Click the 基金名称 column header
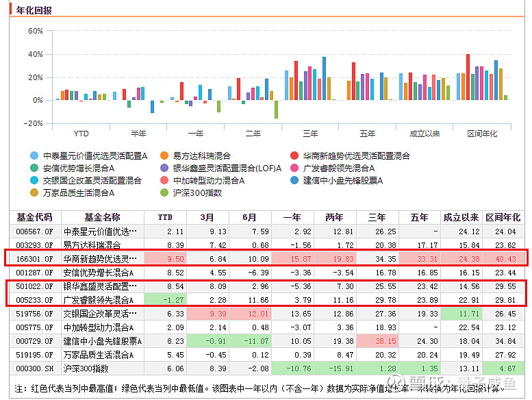The image size is (532, 400). (x=103, y=217)
